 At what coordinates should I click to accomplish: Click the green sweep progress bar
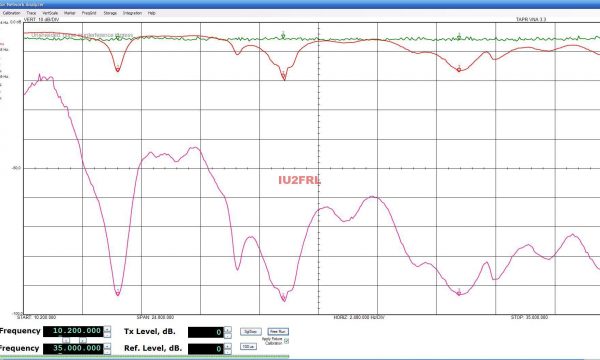pos(145,357)
